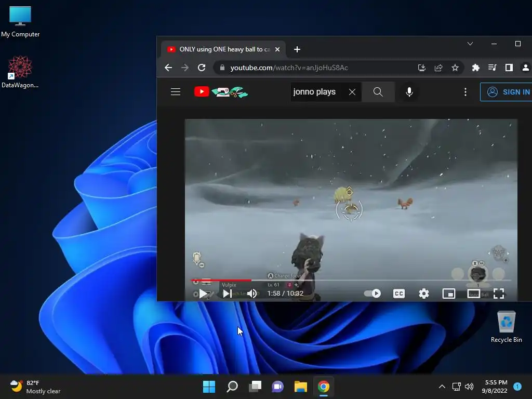This screenshot has height=399, width=532.
Task: Go back in Chrome
Action: 168,68
